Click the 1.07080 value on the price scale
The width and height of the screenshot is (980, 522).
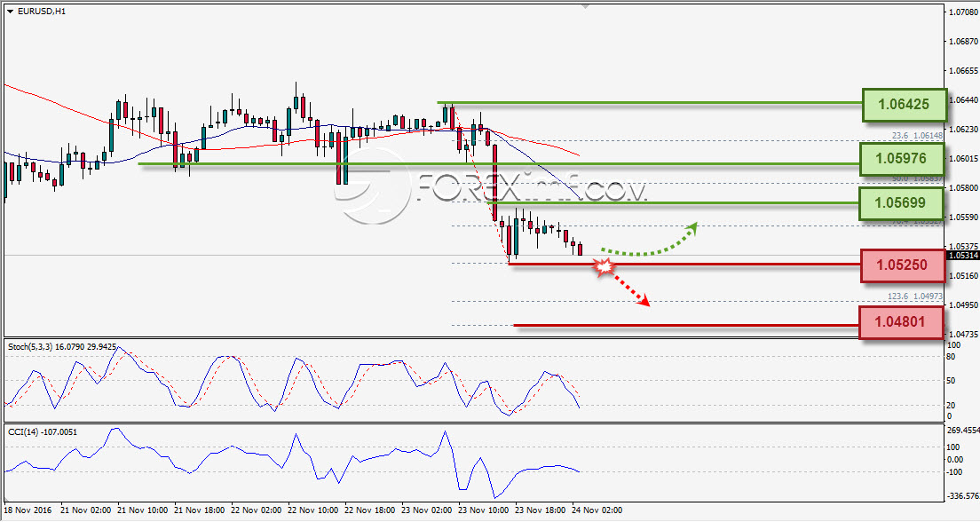[x=963, y=12]
